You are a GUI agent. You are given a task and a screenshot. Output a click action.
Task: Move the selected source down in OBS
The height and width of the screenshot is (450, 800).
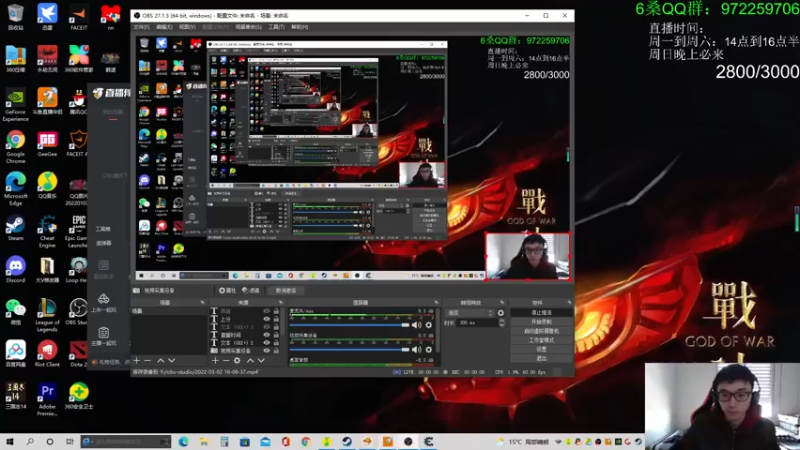click(x=261, y=361)
